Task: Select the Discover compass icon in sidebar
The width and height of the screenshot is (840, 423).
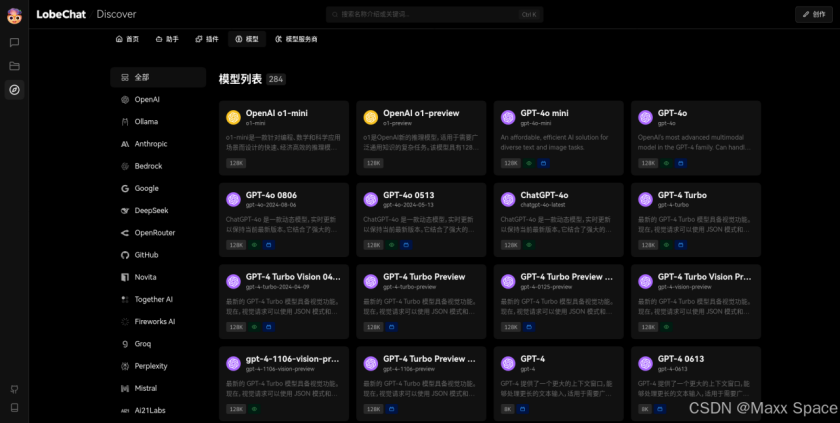Action: pos(14,89)
